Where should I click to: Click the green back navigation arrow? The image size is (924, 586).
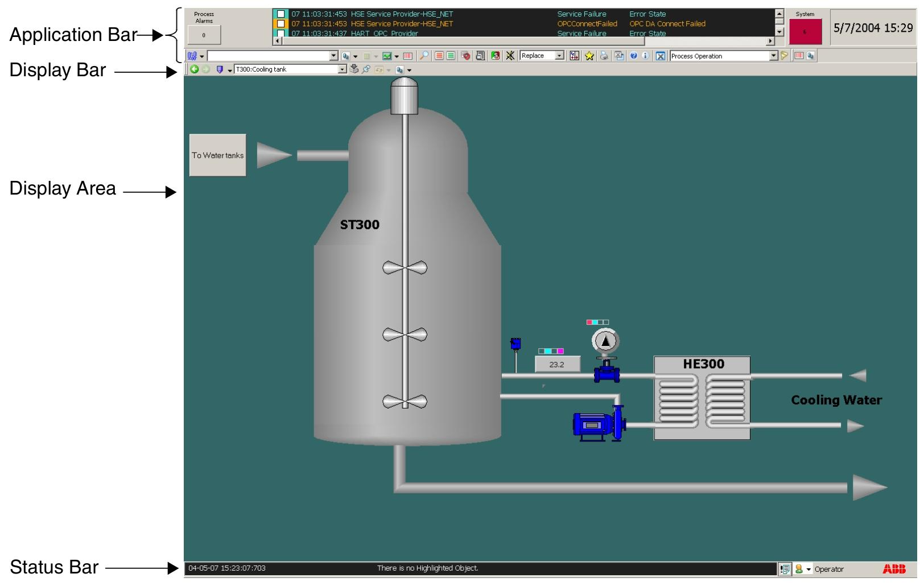click(195, 69)
